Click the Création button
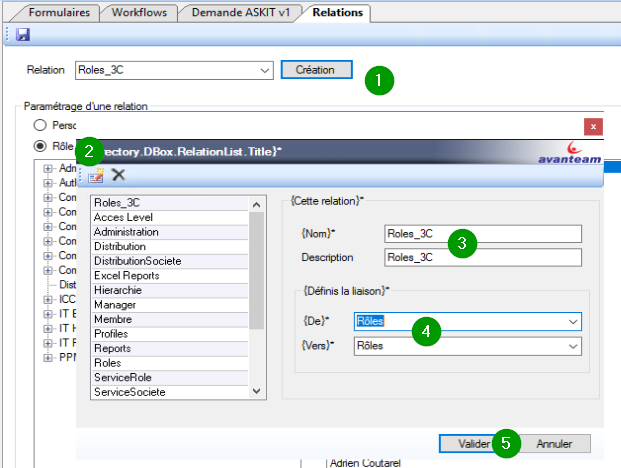Image resolution: width=621 pixels, height=468 pixels. point(316,70)
